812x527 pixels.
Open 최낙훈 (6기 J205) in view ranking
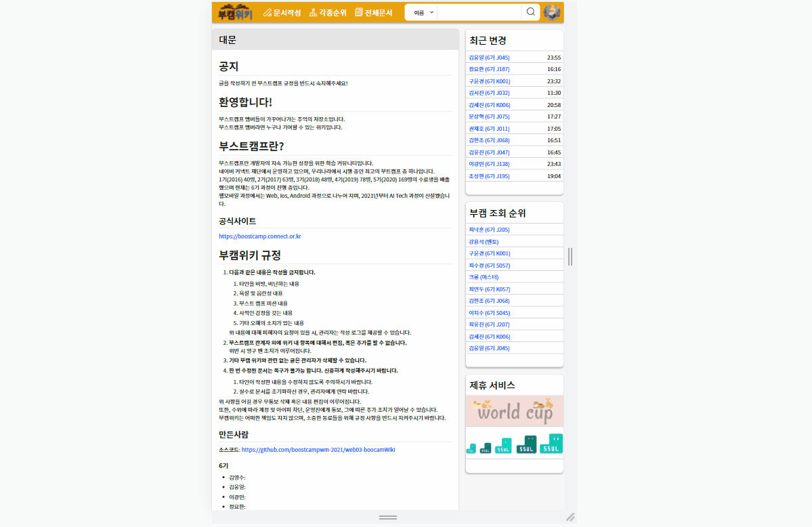coord(489,230)
